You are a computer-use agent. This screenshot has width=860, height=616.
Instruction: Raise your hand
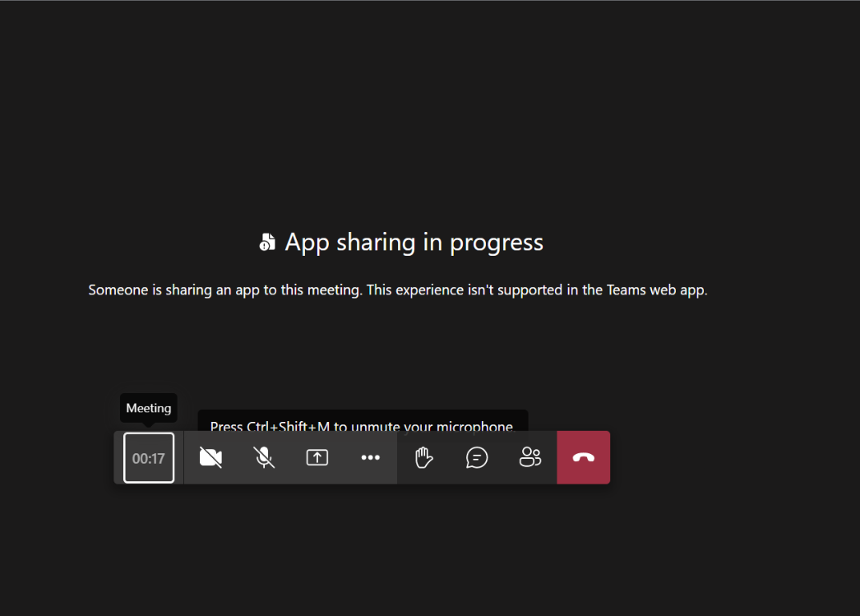pos(423,457)
